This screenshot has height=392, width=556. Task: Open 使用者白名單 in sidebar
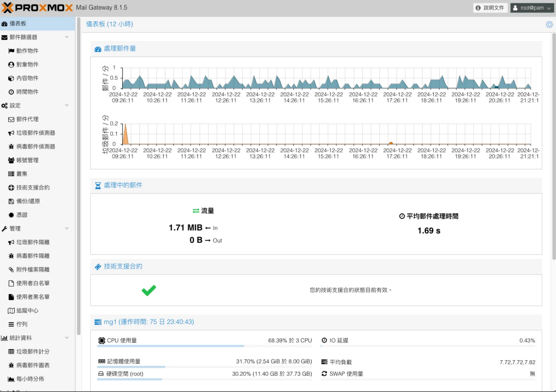38,283
